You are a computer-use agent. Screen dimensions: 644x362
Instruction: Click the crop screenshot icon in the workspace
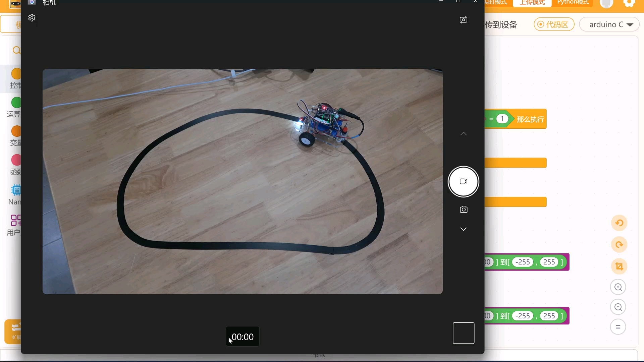point(619,266)
